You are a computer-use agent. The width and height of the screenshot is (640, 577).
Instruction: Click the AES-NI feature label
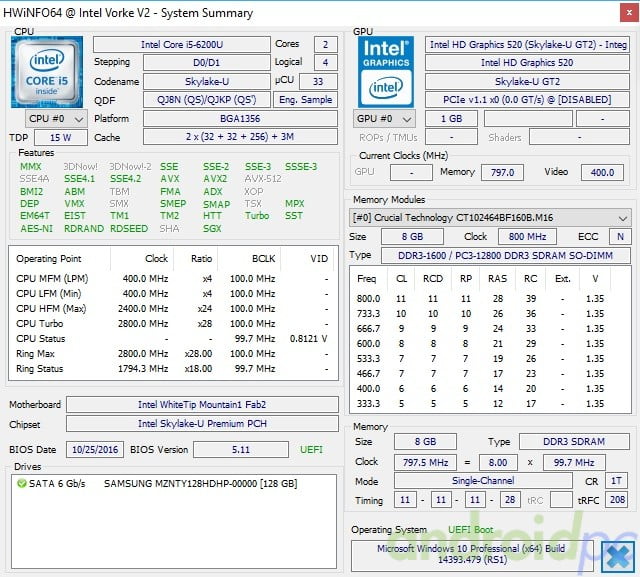[36, 229]
